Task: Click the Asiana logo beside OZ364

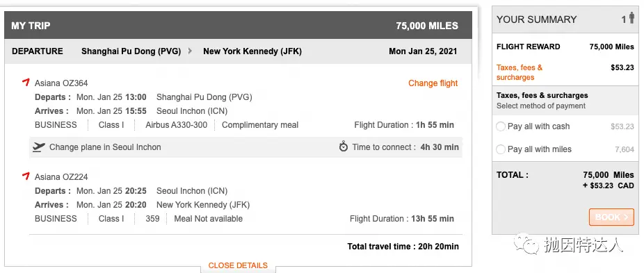Action: pyautogui.click(x=26, y=83)
